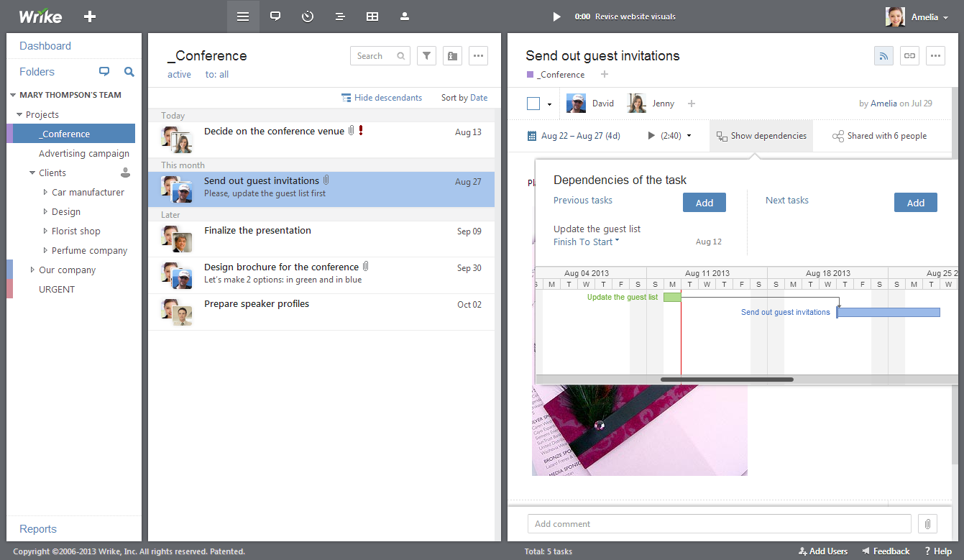Add a next task dependency
The image size is (964, 560).
tap(916, 203)
